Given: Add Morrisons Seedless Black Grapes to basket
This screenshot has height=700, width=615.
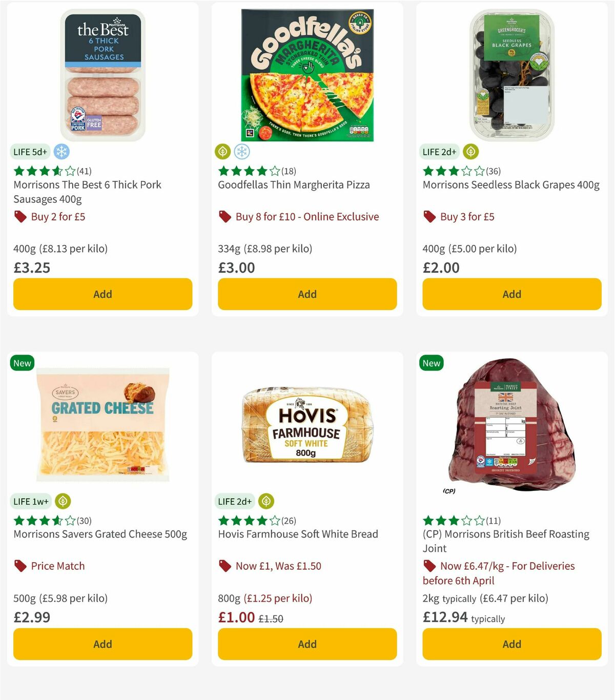Looking at the screenshot, I should (511, 294).
